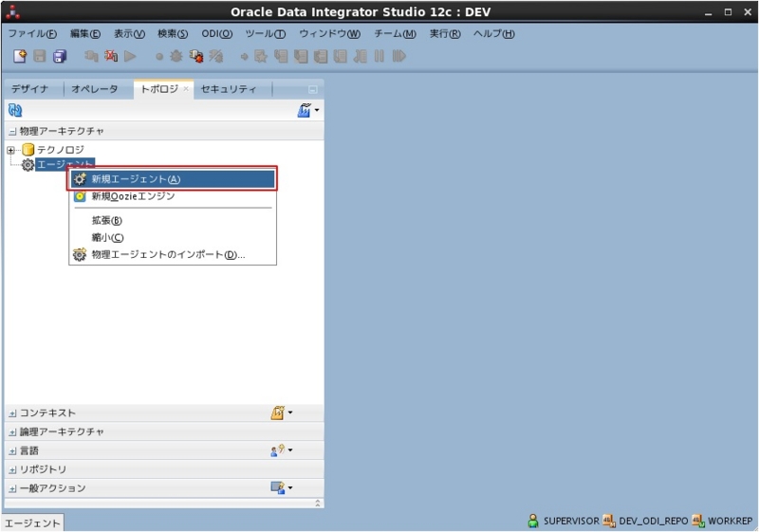Open the ウィンドウ(W) menu
Image resolution: width=759 pixels, height=532 pixels.
coord(329,34)
